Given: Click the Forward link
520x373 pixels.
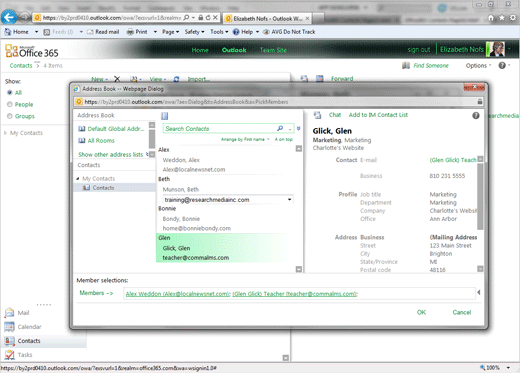Looking at the screenshot, I should click(342, 79).
